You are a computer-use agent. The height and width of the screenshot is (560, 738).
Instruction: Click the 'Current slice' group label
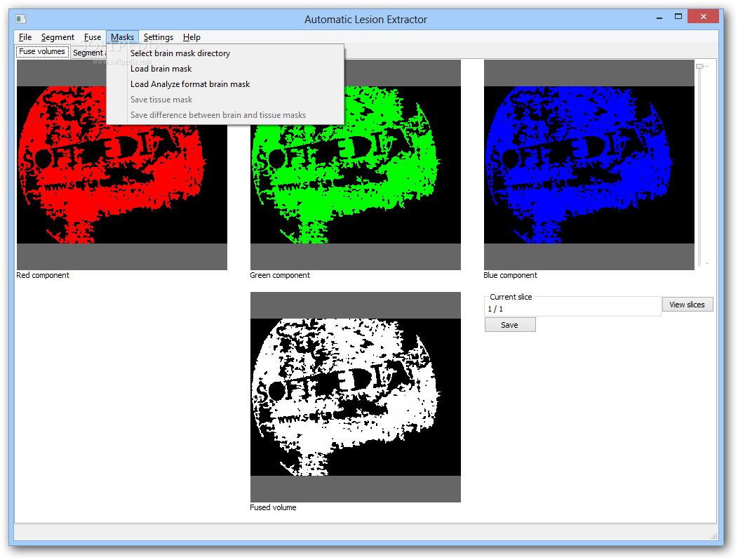[x=511, y=297]
